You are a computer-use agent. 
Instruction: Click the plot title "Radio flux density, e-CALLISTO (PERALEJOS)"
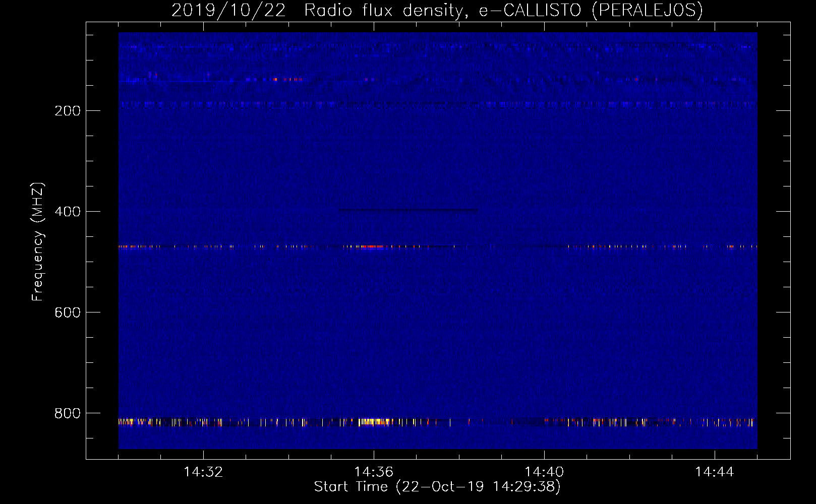click(x=503, y=11)
